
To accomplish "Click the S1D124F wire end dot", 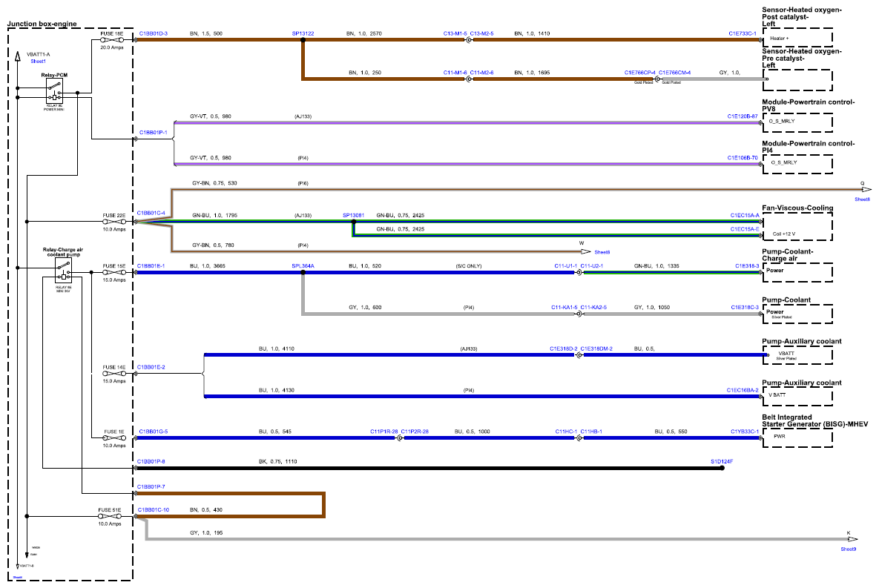I will 722,468.
